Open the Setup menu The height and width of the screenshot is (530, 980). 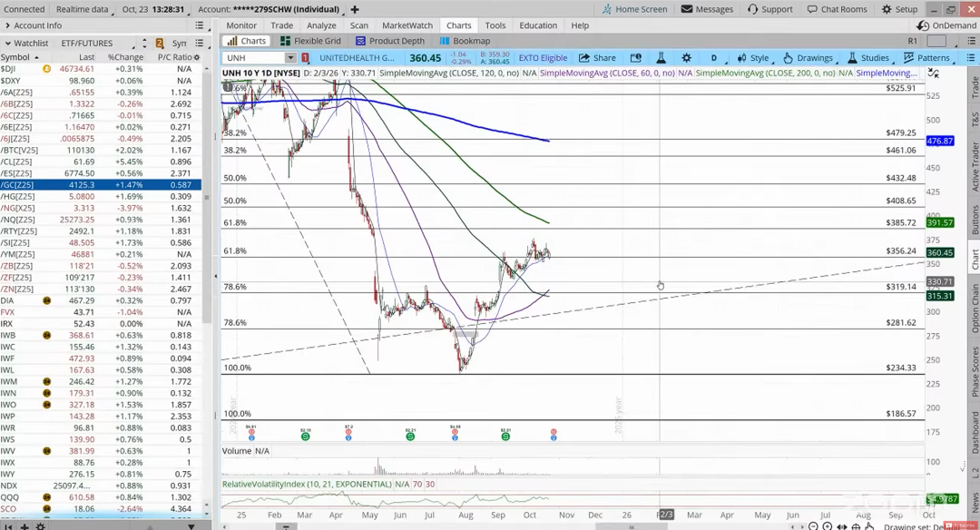[899, 9]
